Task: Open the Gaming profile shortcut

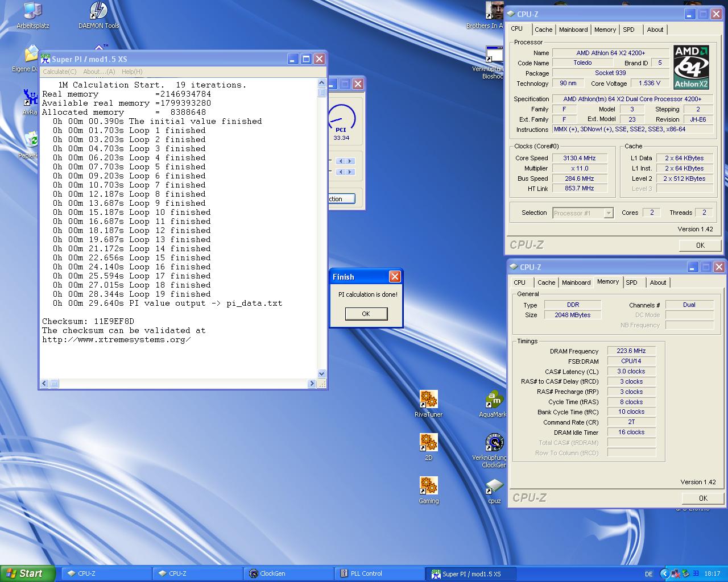Action: [x=428, y=490]
